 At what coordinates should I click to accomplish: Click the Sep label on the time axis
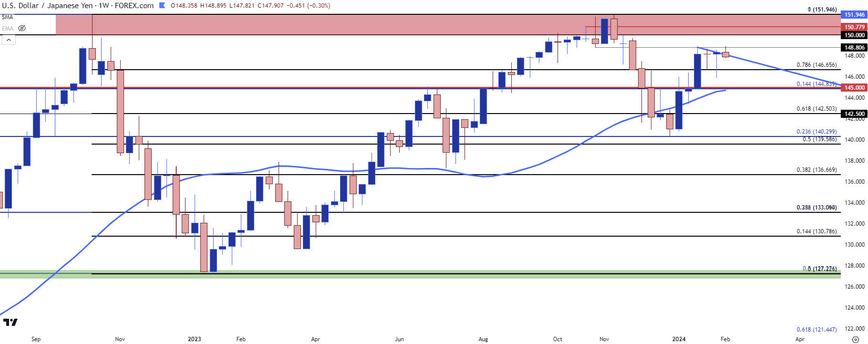coord(36,339)
